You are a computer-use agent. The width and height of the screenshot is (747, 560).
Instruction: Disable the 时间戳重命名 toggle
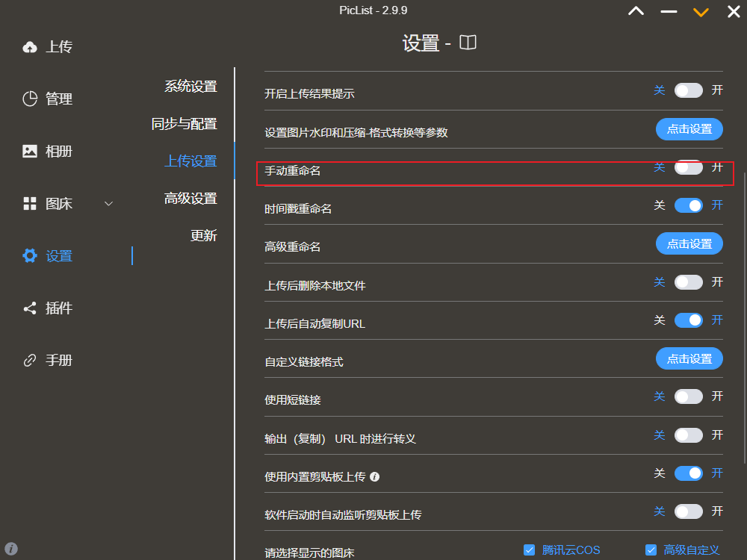point(688,205)
